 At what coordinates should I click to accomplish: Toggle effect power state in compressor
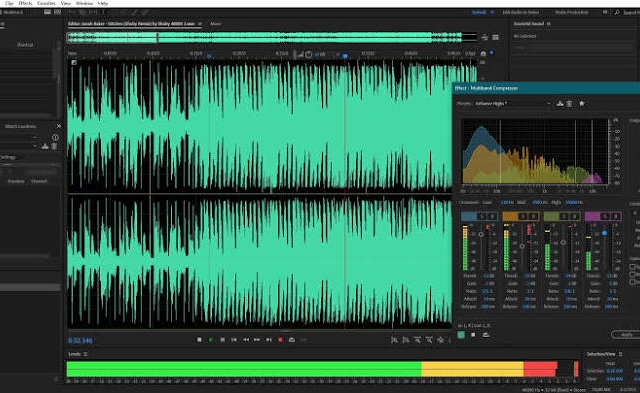461,335
